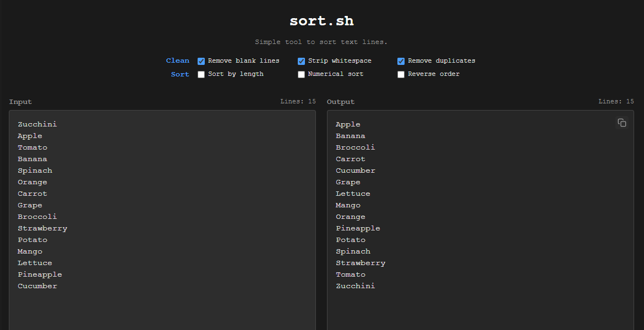Toggle Remove duplicates checkbox
This screenshot has width=644, height=330.
tap(401, 61)
